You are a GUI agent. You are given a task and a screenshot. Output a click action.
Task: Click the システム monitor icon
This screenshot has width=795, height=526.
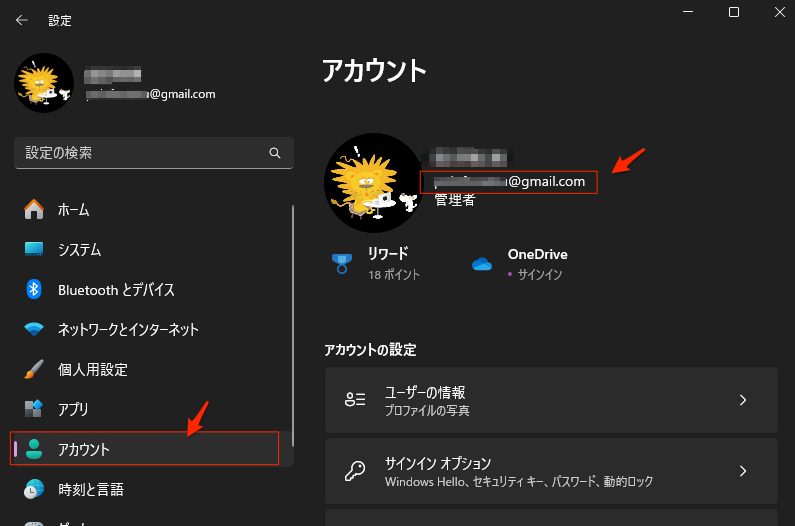tap(34, 249)
